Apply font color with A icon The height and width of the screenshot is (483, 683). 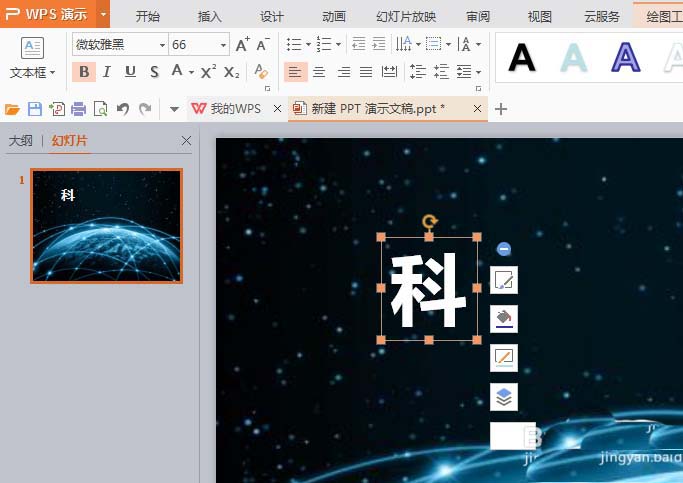click(177, 71)
